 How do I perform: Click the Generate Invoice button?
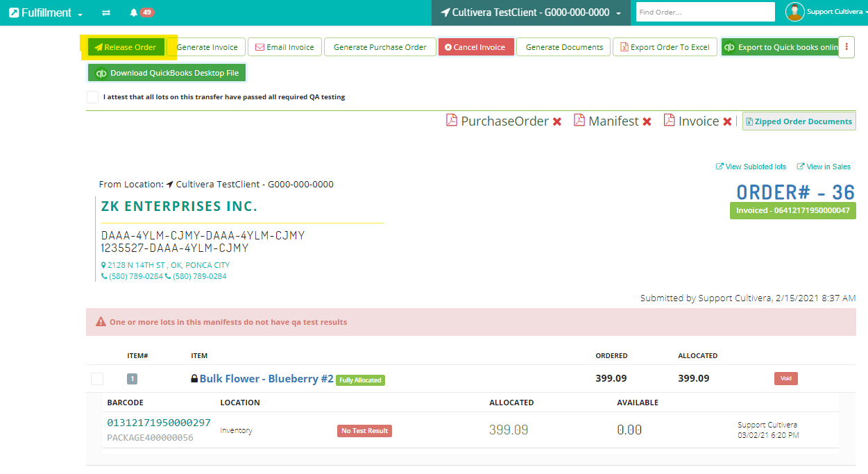pos(207,47)
